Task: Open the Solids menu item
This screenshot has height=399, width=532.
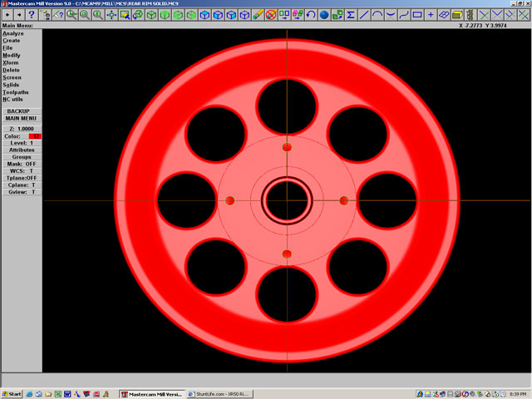Action: click(11, 84)
